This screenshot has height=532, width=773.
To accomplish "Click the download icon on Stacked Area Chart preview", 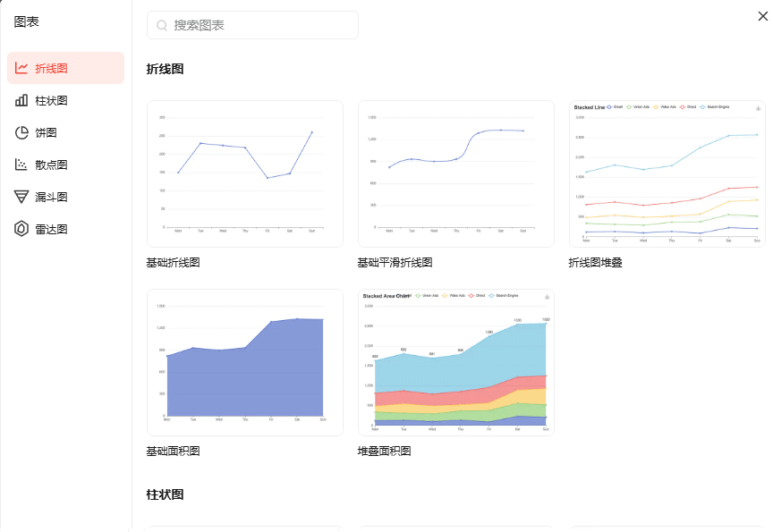I will [x=548, y=295].
